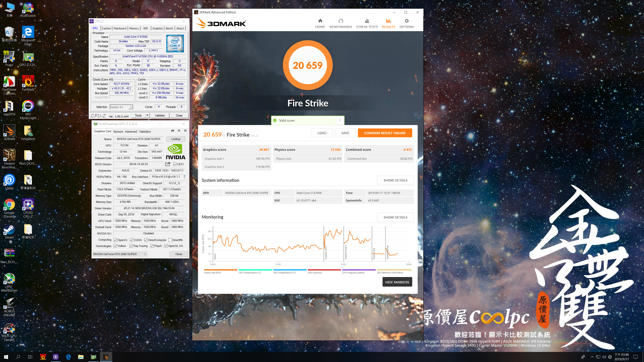This screenshot has width=644, height=362.
Task: Open the Uplay desktop shortcut
Action: tap(9, 182)
